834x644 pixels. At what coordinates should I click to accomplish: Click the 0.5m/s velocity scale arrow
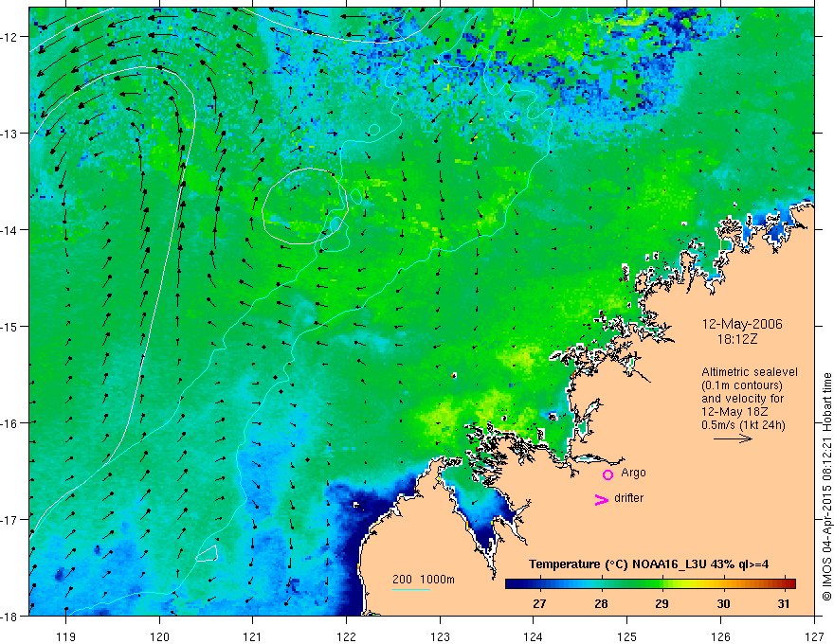[733, 438]
